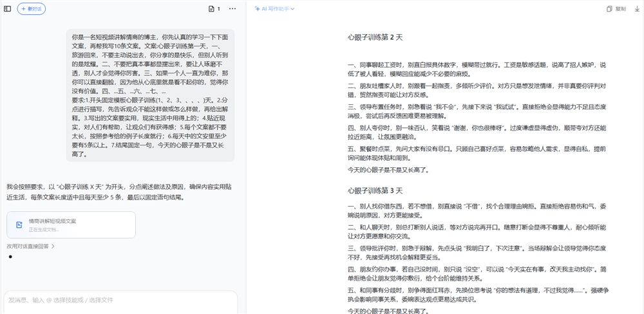Image resolution: width=644 pixels, height=314 pixels.
Task: Click the heading 心眼子训练第 2 天
Action: (x=375, y=38)
